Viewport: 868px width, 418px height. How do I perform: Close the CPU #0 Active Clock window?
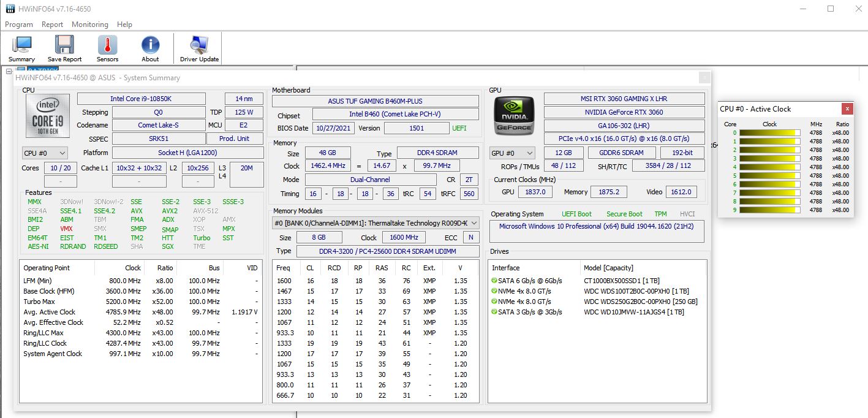click(847, 108)
